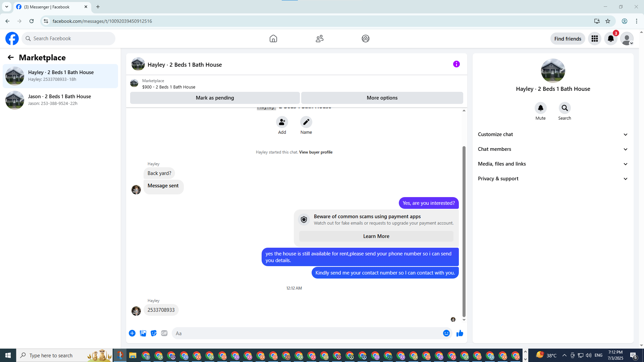Click the attach photo icon
The width and height of the screenshot is (644, 362).
pyautogui.click(x=143, y=333)
